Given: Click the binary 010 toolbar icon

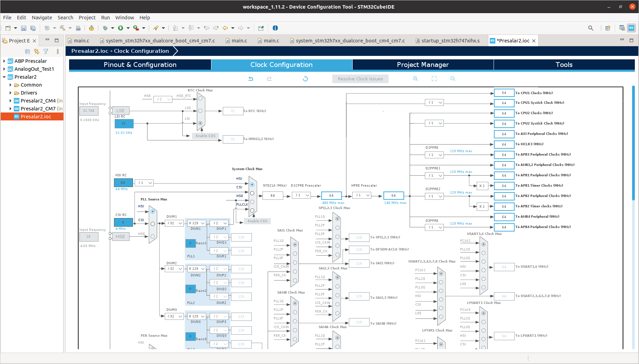Looking at the screenshot, I should pyautogui.click(x=78, y=28).
